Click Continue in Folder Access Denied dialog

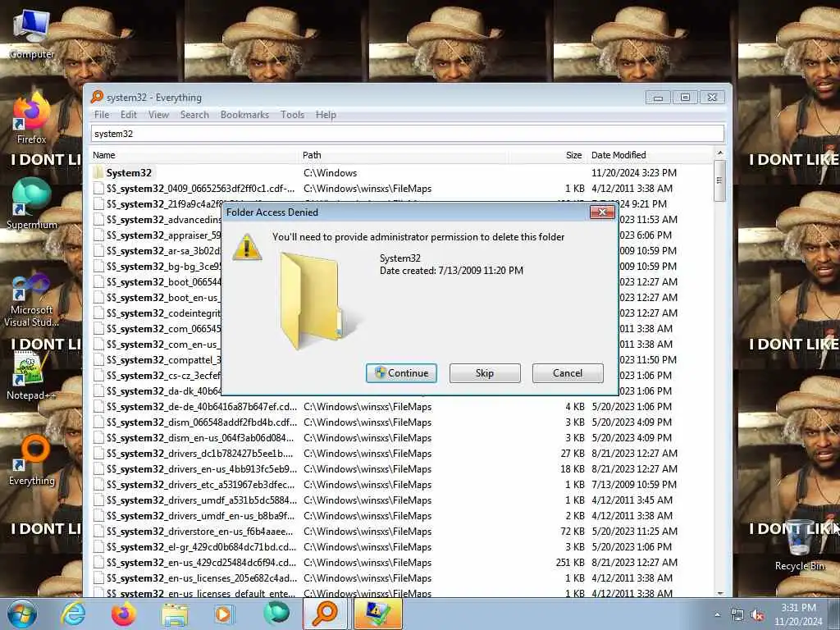[401, 373]
